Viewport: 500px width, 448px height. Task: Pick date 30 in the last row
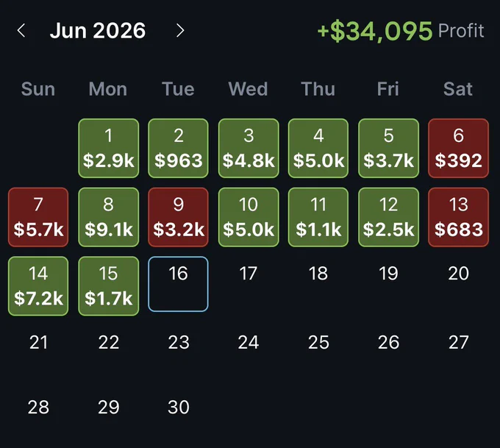point(179,407)
